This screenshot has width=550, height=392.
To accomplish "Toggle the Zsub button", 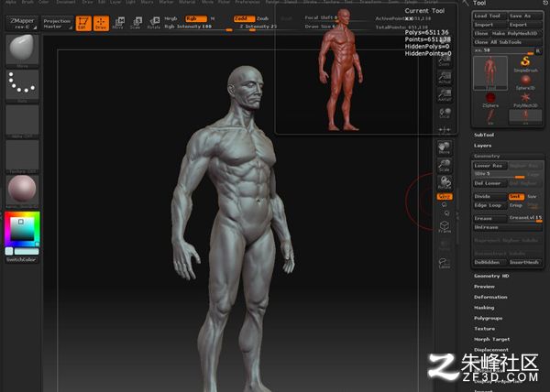I will [262, 18].
